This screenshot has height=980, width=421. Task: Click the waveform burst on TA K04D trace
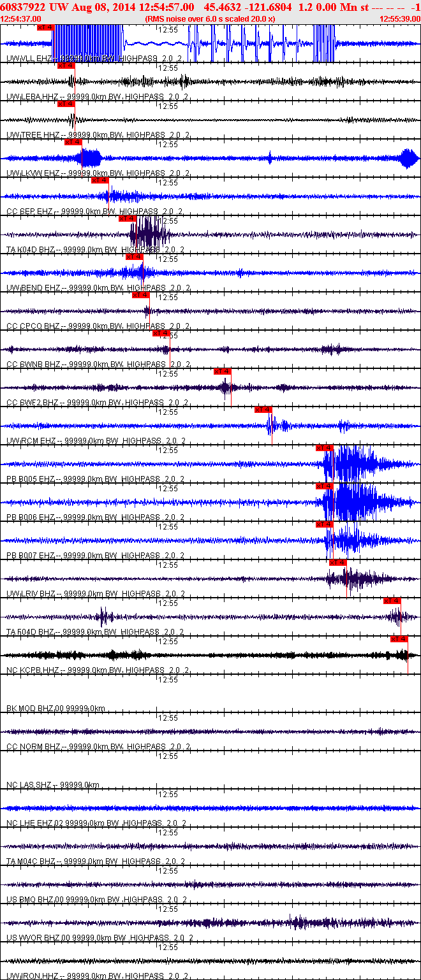(149, 234)
